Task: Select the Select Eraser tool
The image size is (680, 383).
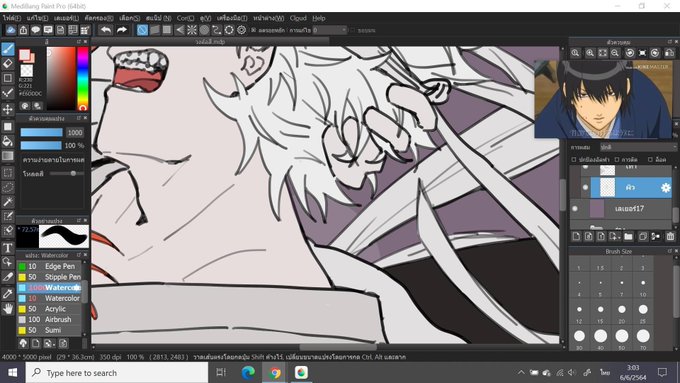Action: 8,230
